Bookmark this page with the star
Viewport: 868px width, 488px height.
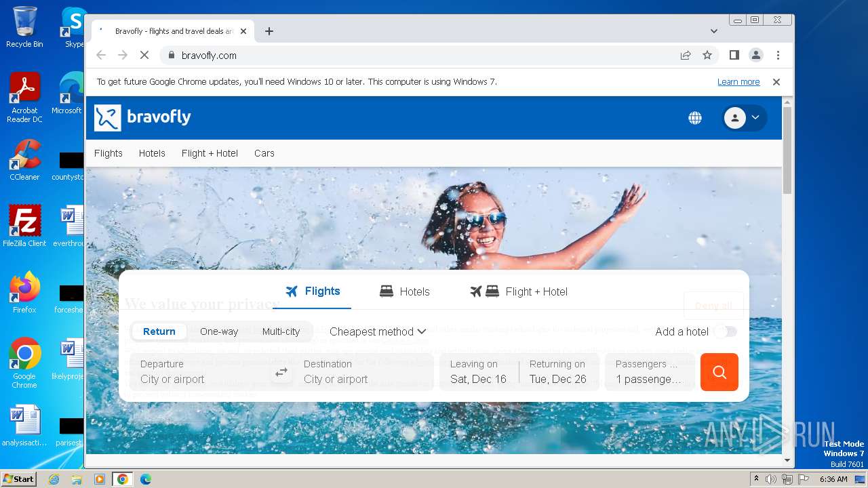(x=707, y=56)
